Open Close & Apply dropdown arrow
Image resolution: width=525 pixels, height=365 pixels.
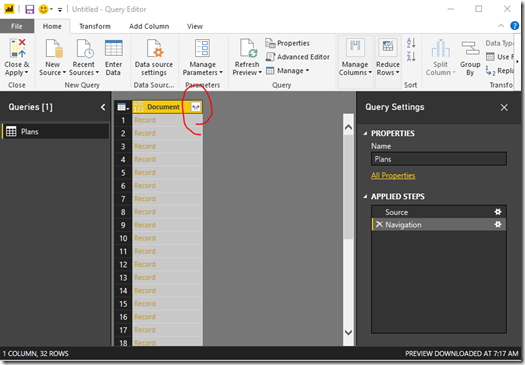click(x=26, y=72)
